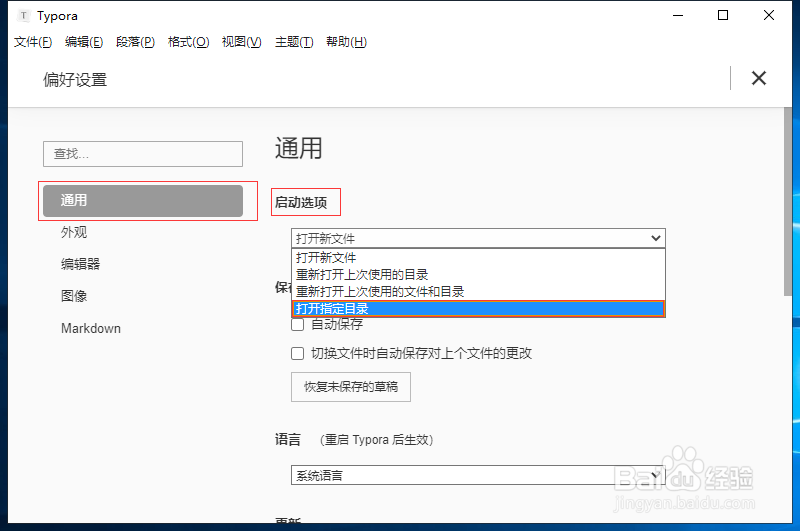Enable 切换文件时自动保存对上个文件的更改 checkbox

pyautogui.click(x=297, y=353)
